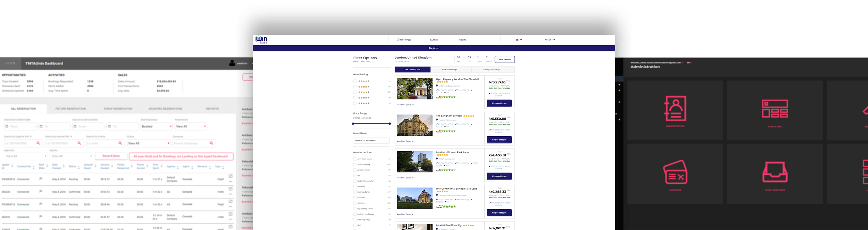
Task: Click alert flag in $103.13 Confirmed row
Action: point(41,191)
